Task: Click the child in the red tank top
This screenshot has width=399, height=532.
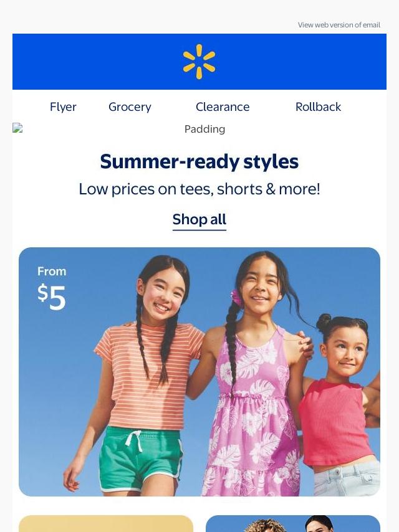Action: click(x=341, y=404)
